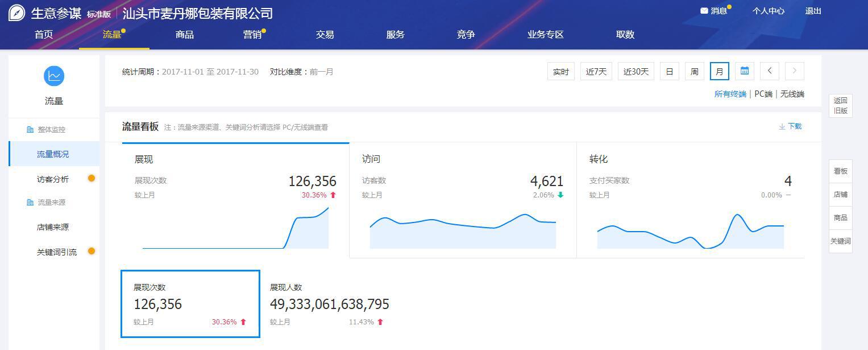This screenshot has height=350, width=868.
Task: Expand the 关键词 side panel
Action: coord(840,241)
